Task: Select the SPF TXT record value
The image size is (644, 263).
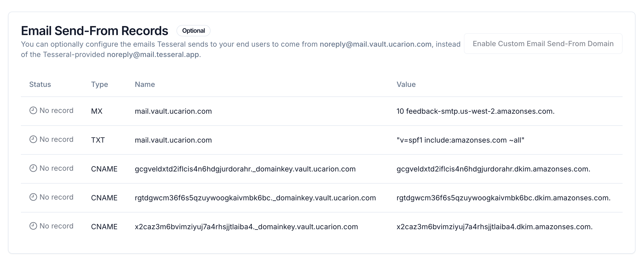Action: click(x=460, y=140)
